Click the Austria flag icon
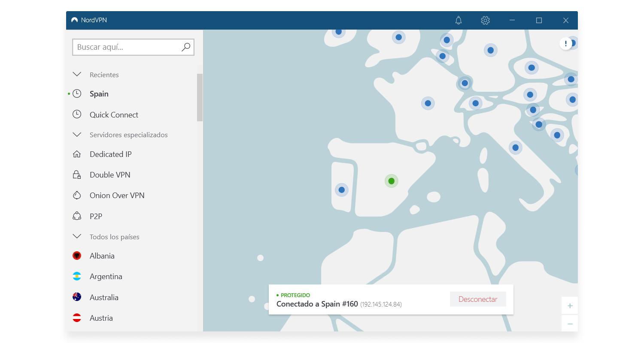The image size is (644, 343). point(77,318)
